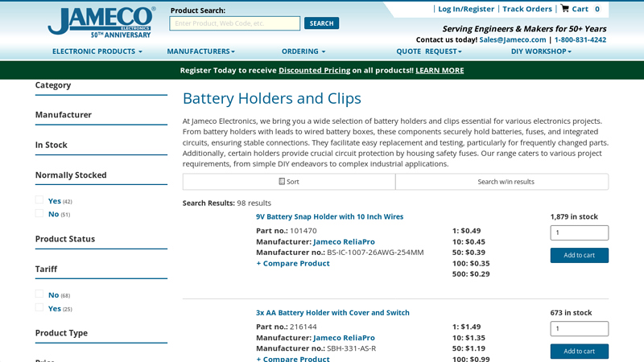Viewport: 644px width, 362px height.
Task: Expand the In Stock filter section
Action: pyautogui.click(x=101, y=145)
